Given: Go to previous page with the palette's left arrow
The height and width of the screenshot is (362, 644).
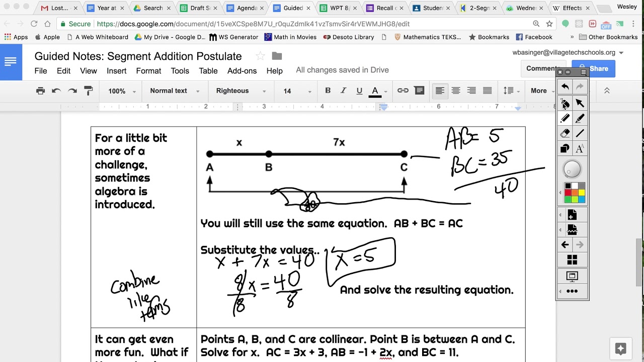Looking at the screenshot, I should pos(565,245).
